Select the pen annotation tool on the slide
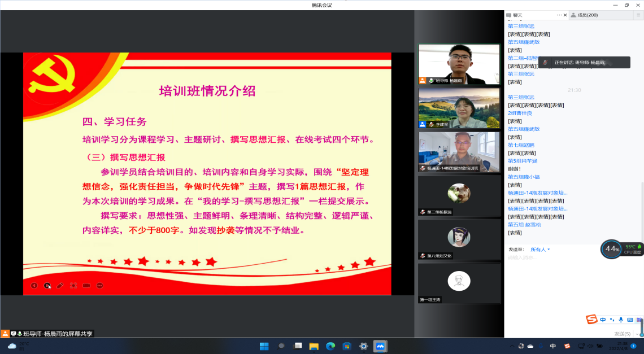This screenshot has height=354, width=644. (60, 286)
